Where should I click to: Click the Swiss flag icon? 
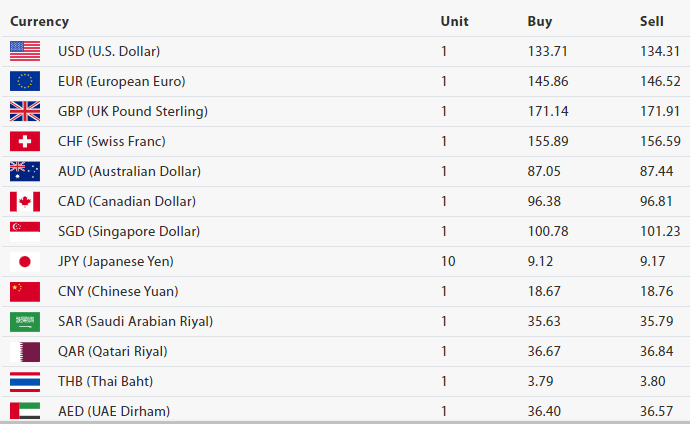[25, 141]
